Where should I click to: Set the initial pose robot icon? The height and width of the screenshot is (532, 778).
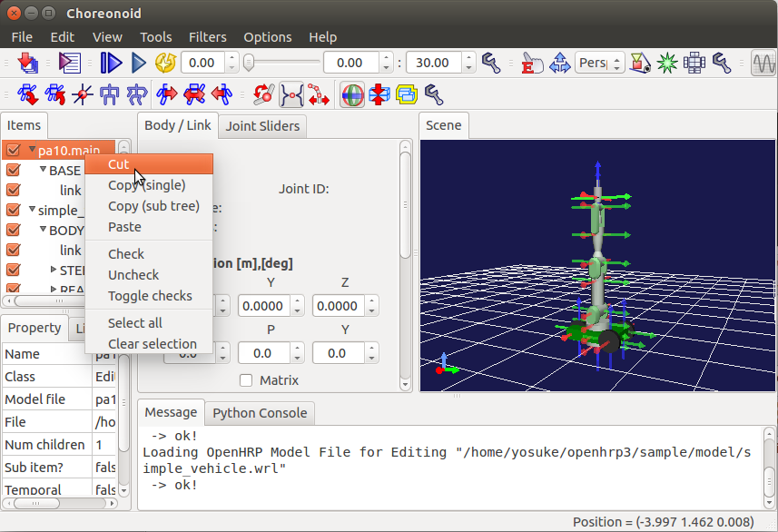pos(109,94)
